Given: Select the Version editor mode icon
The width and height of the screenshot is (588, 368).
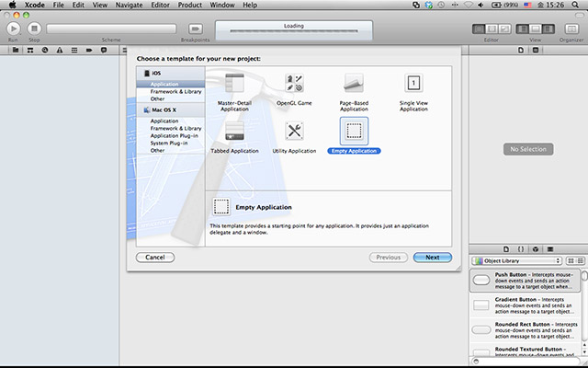Looking at the screenshot, I should click(505, 29).
